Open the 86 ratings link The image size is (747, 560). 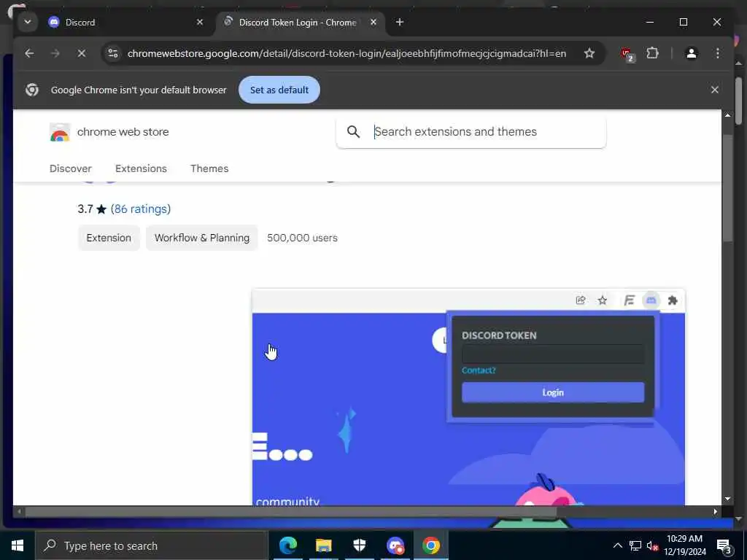click(x=141, y=209)
